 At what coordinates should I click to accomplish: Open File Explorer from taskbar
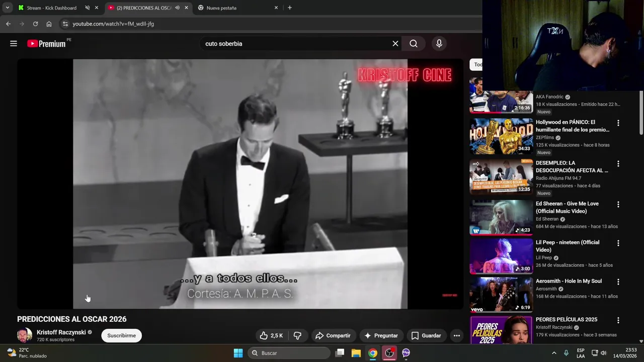pyautogui.click(x=356, y=353)
